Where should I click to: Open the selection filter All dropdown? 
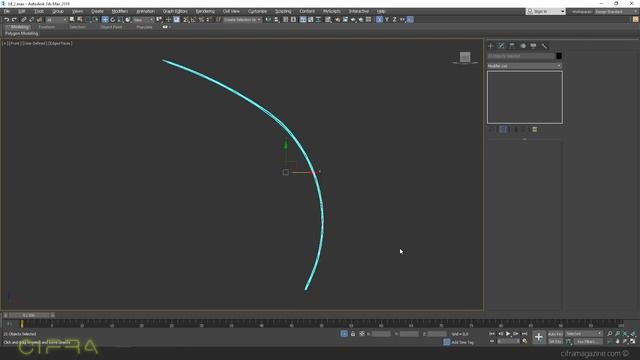(56, 20)
